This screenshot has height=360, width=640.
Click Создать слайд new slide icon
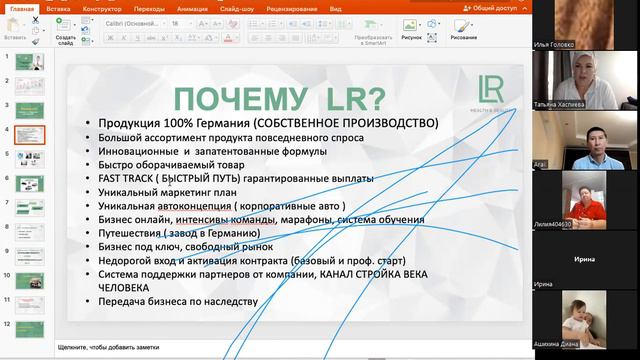63,24
